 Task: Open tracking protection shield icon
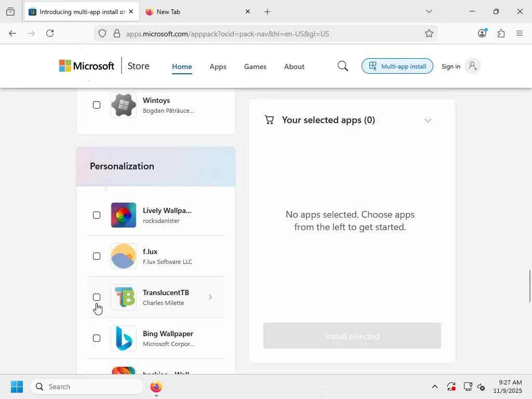tap(102, 33)
